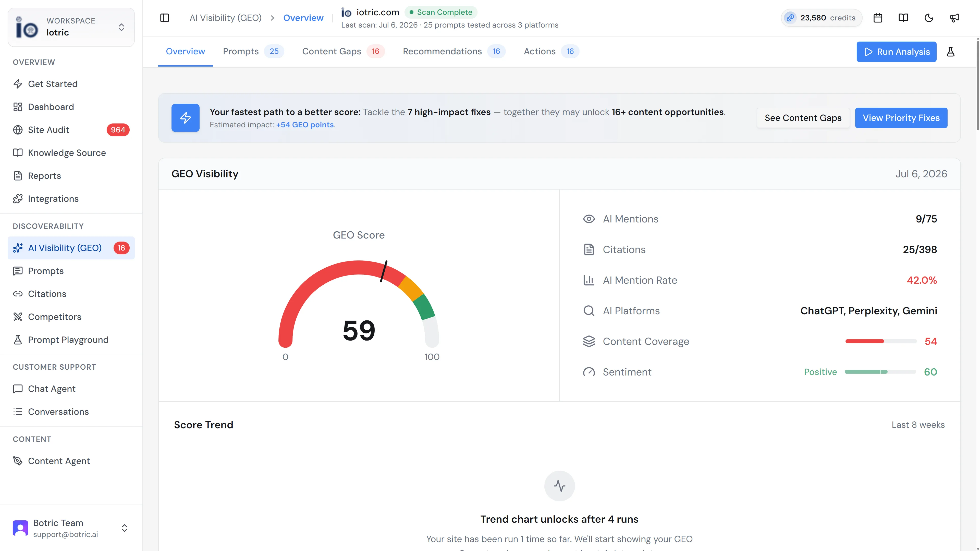
Task: Open the documentation book icon
Action: (x=903, y=18)
